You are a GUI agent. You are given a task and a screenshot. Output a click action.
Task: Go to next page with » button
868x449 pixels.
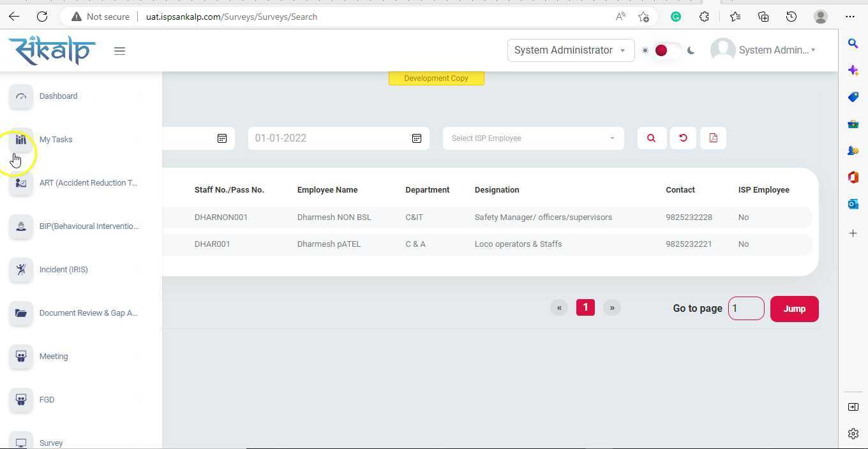tap(611, 308)
